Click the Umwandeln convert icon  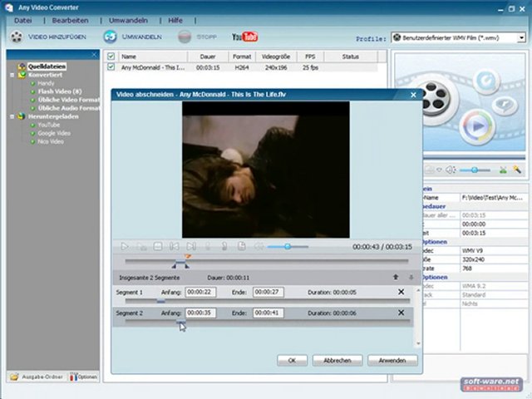tap(110, 37)
